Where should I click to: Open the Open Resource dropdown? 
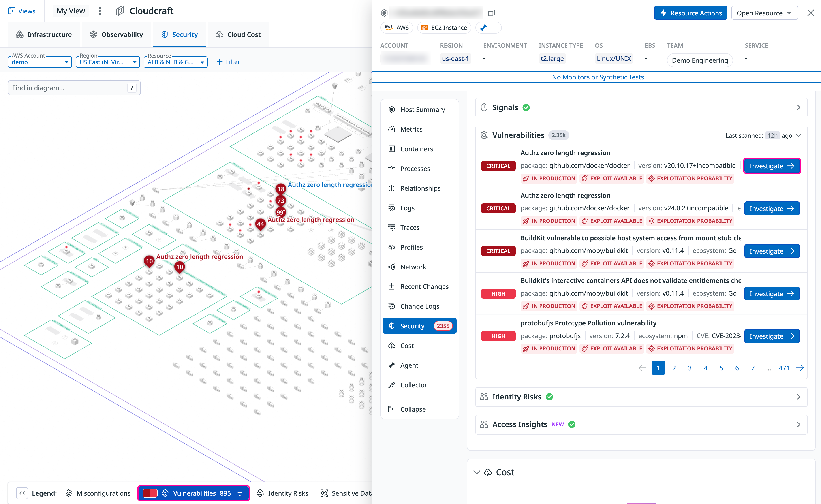764,13
